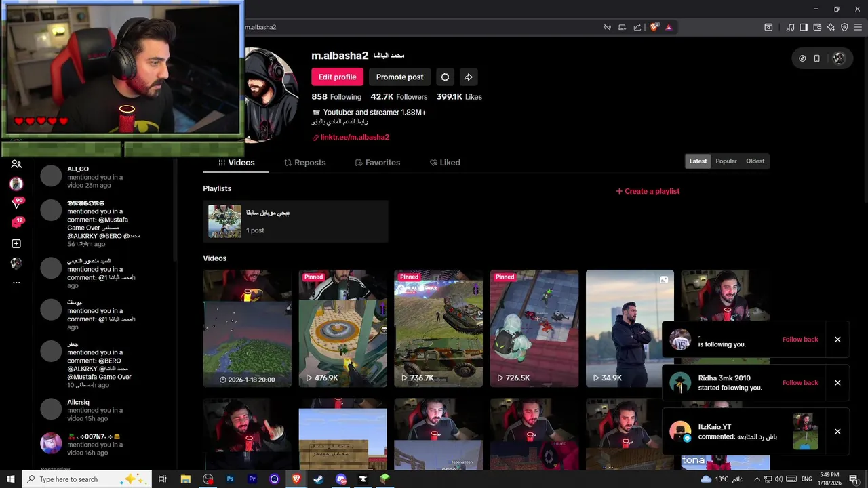The width and height of the screenshot is (868, 488).
Task: Open the Brave Wallet icon
Action: tap(817, 27)
